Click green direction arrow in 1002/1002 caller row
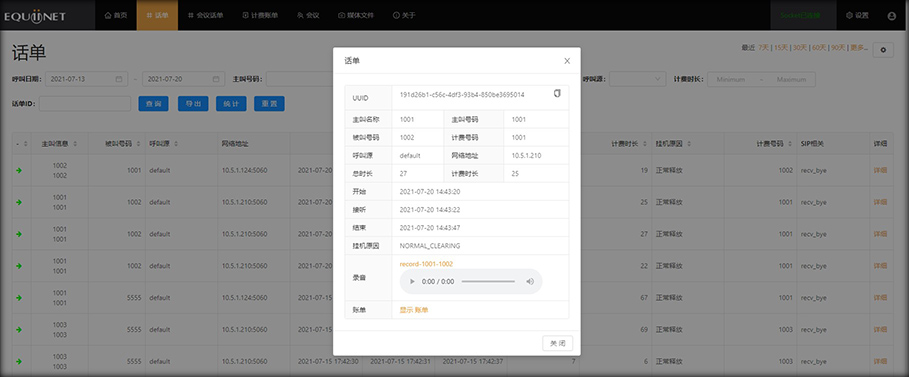The image size is (909, 377). [19, 171]
